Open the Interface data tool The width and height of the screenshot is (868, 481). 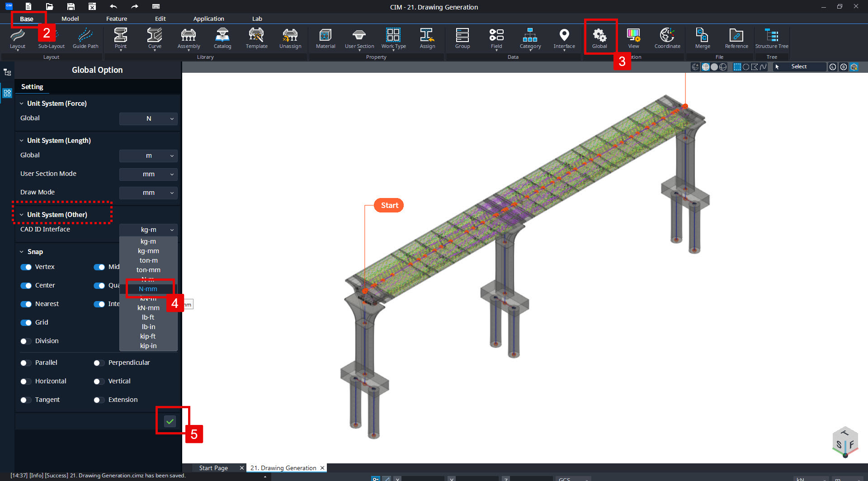pyautogui.click(x=564, y=38)
